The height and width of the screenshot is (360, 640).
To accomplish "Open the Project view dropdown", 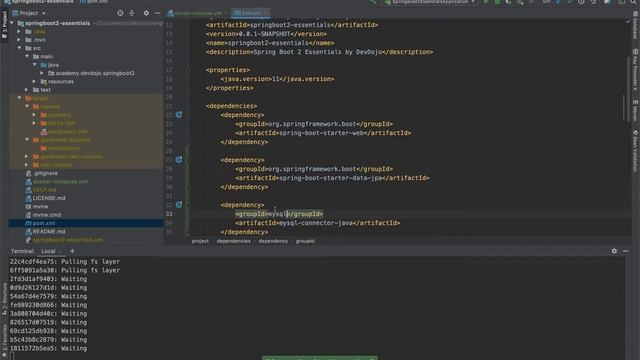I will click(x=29, y=13).
